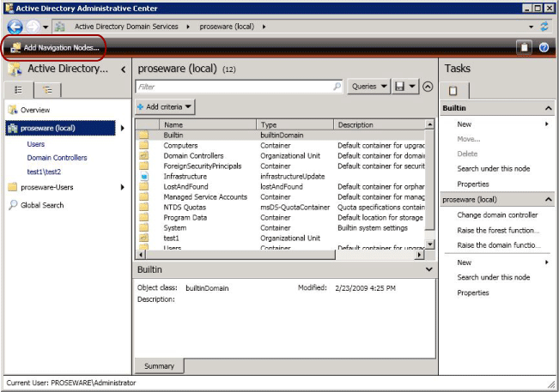Click test1 organizational unit icon
The image size is (559, 392).
(143, 238)
